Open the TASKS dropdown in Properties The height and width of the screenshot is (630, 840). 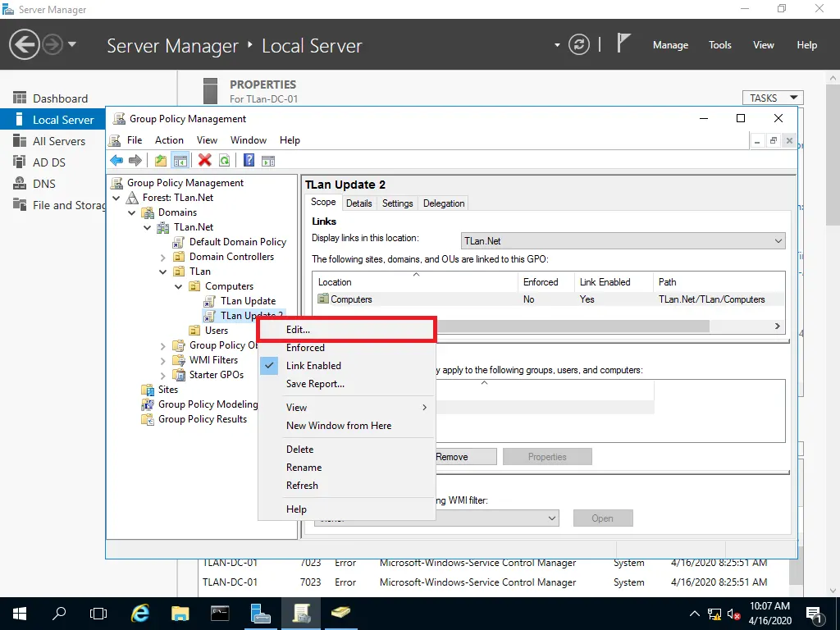[x=773, y=98]
